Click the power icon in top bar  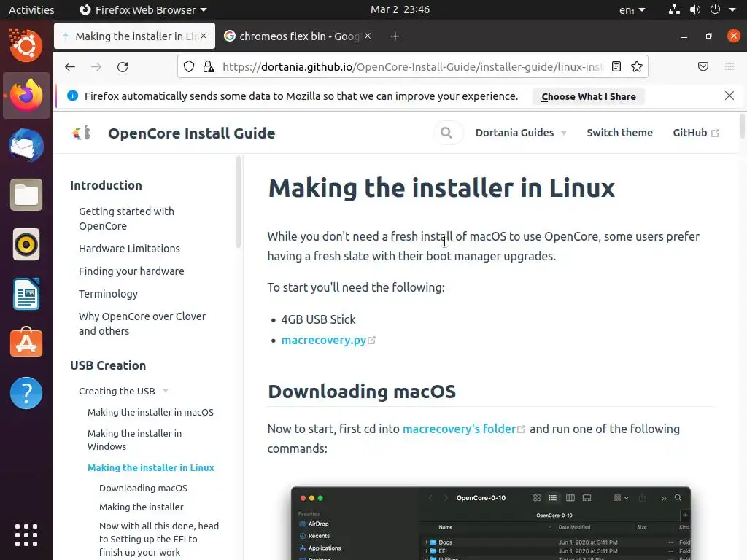point(715,9)
